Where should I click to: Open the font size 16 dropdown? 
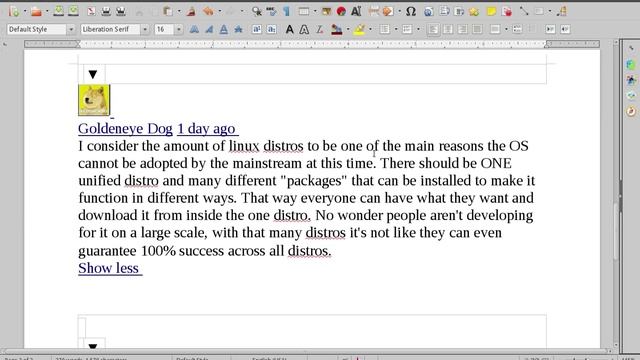click(x=179, y=29)
